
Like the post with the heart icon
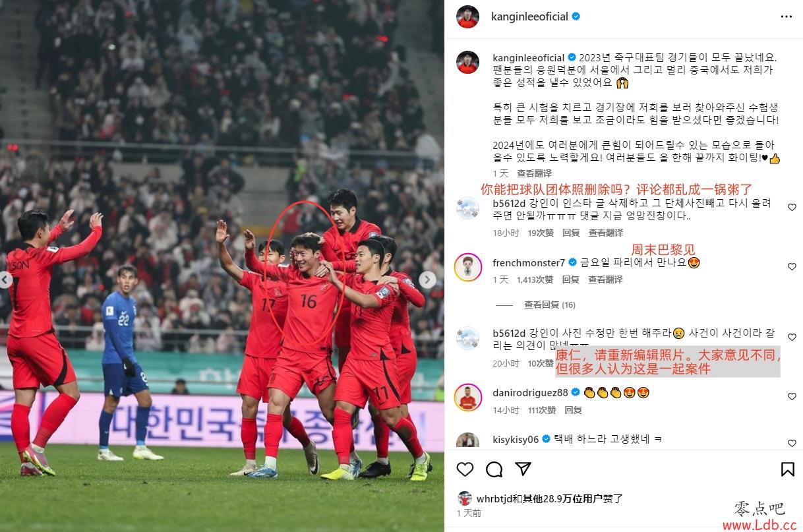465,469
